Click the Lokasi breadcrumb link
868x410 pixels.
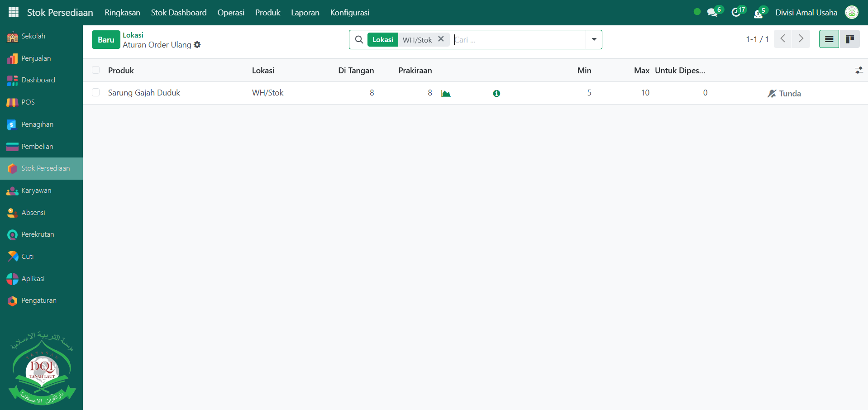(133, 35)
